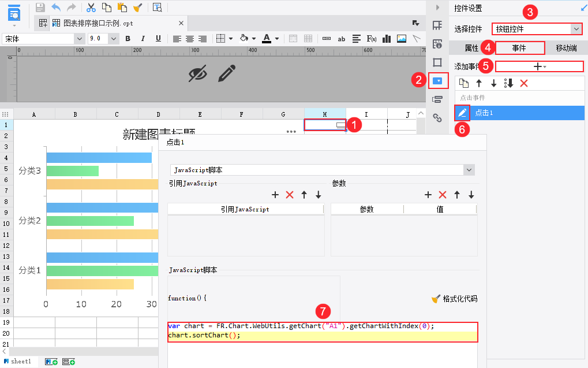Image resolution: width=588 pixels, height=368 pixels.
Task: Delete the selected event with the red X
Action: (x=524, y=83)
